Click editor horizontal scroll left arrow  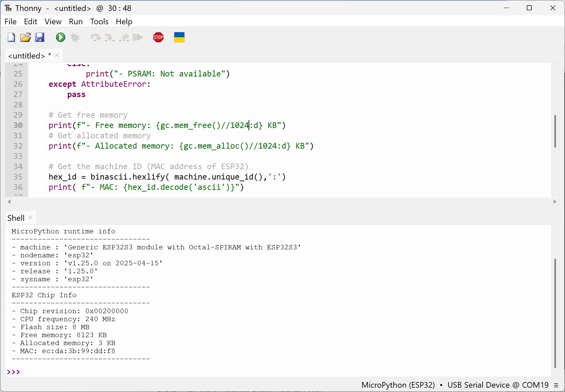(9, 201)
